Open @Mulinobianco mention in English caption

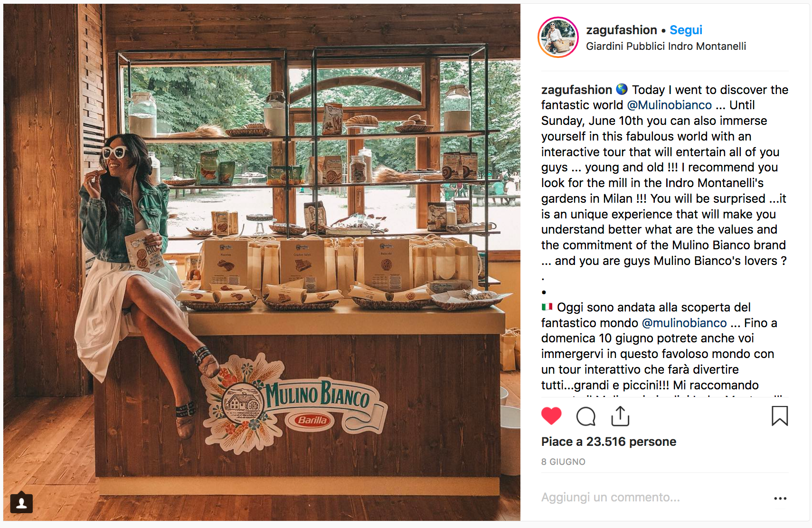click(669, 105)
